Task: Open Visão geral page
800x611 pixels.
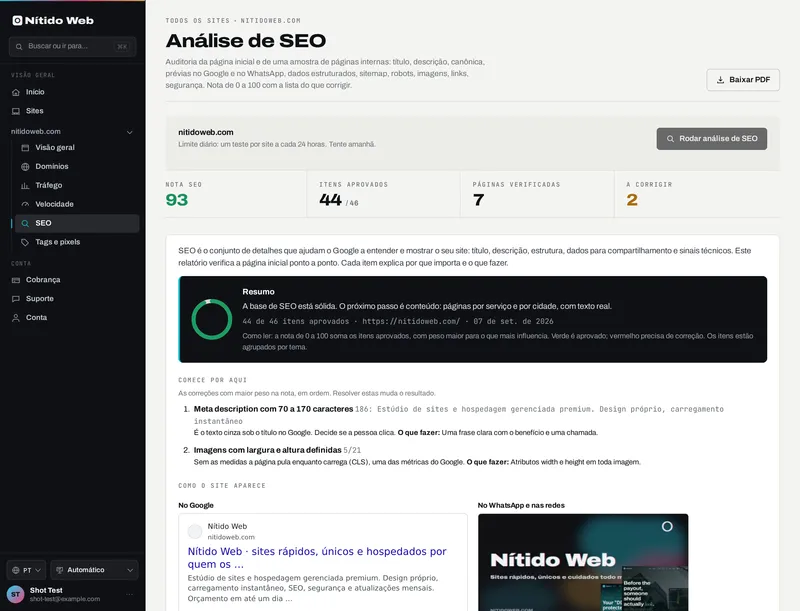Action: [x=77, y=148]
